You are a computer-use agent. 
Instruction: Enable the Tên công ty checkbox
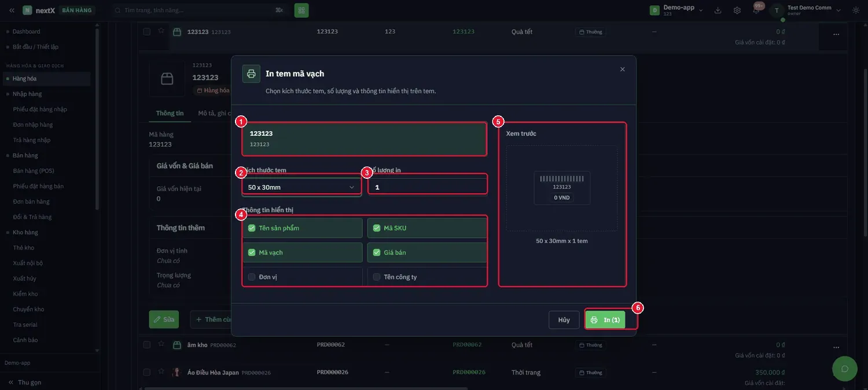pyautogui.click(x=377, y=277)
